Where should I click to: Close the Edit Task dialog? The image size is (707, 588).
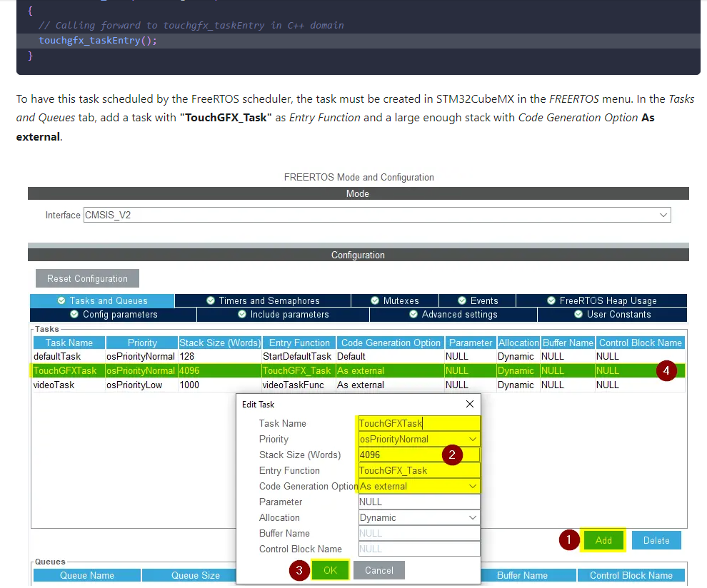[x=469, y=404]
